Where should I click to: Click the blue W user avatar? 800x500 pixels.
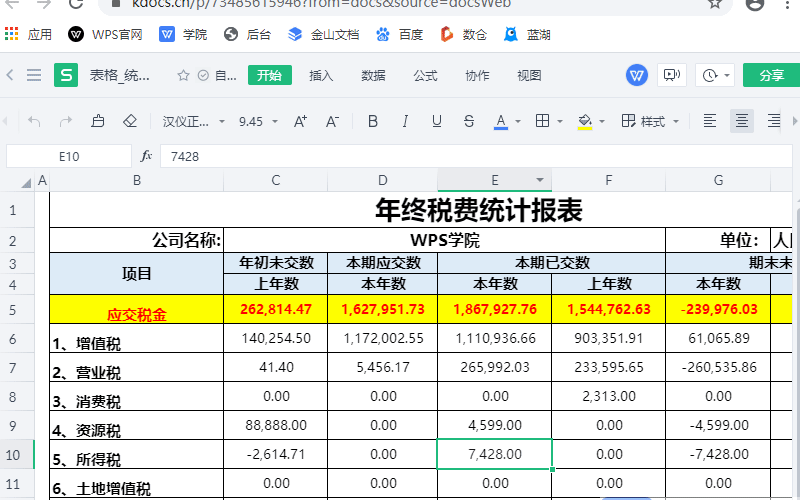tap(637, 76)
